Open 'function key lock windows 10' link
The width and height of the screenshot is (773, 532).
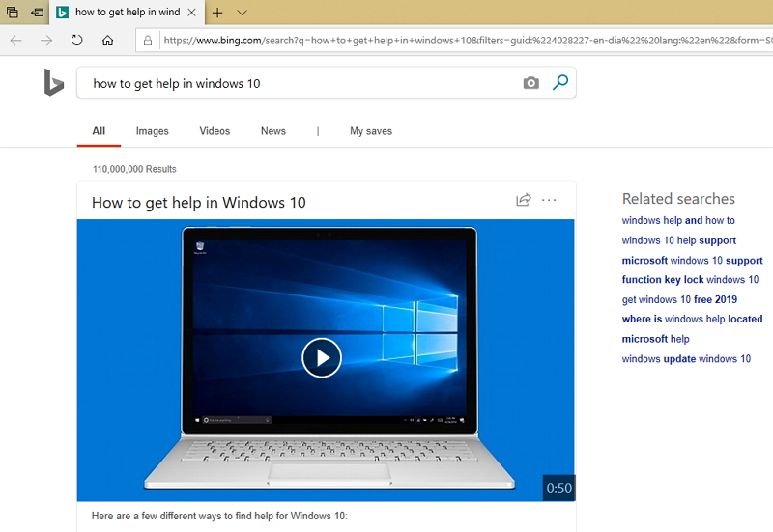[690, 279]
